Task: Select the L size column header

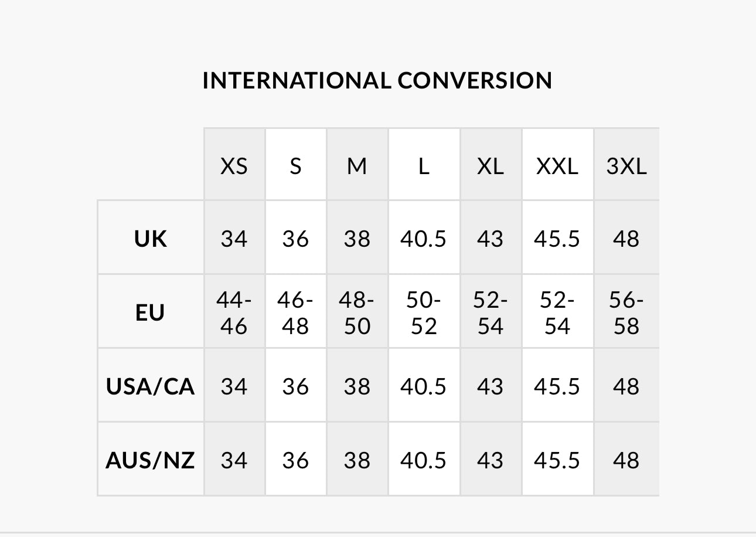Action: (x=424, y=166)
